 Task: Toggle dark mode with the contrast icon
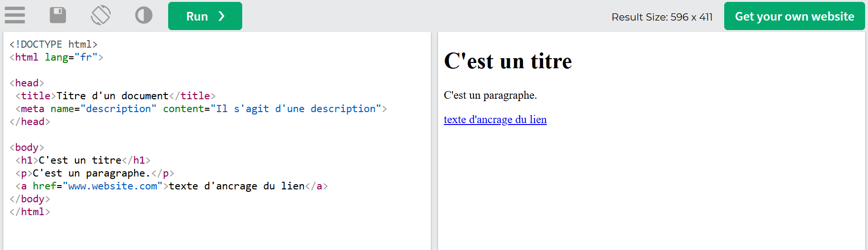coord(143,15)
